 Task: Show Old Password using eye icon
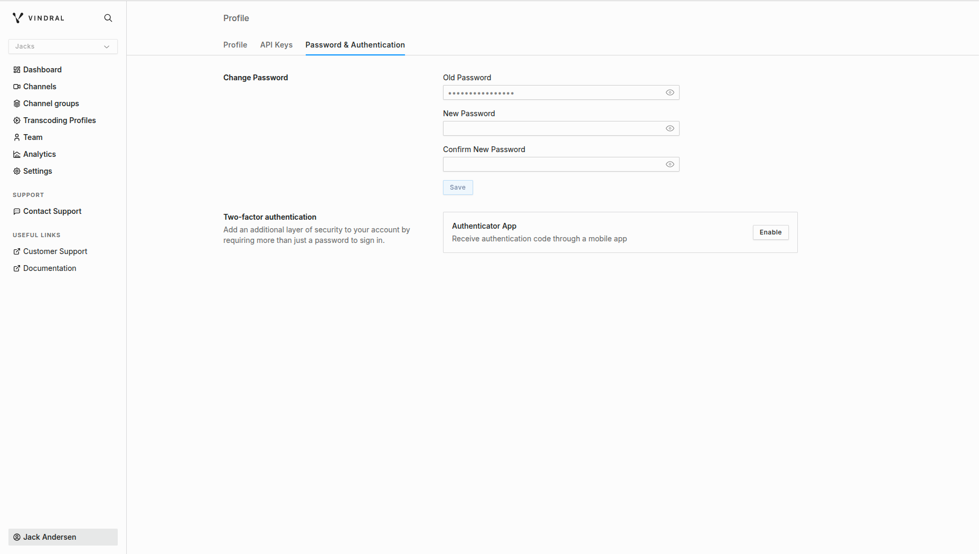click(670, 92)
